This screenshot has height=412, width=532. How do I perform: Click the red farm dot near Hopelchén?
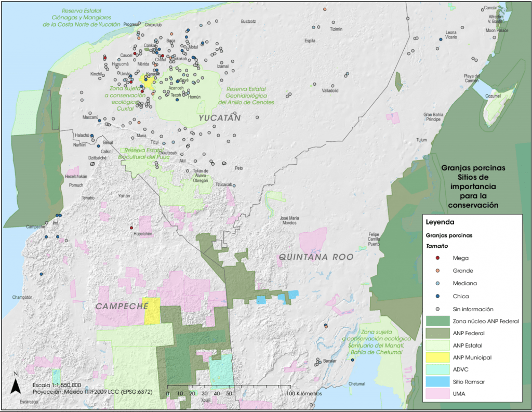point(131,228)
